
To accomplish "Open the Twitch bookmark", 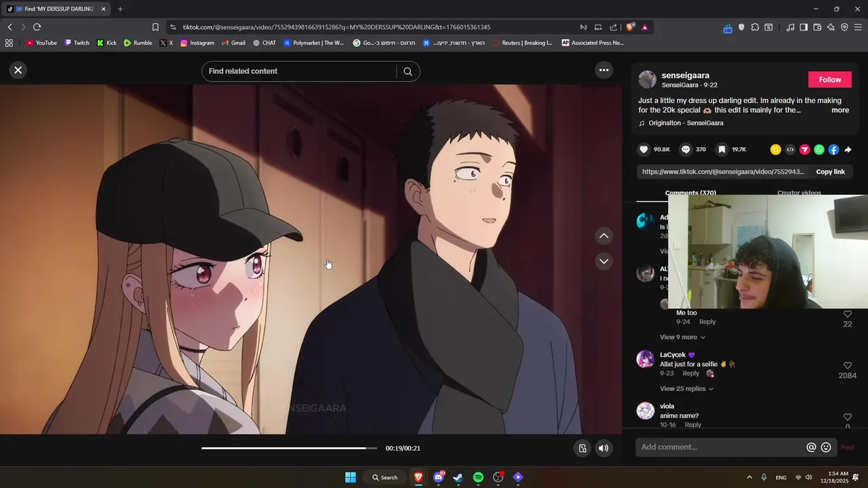I will (x=77, y=43).
